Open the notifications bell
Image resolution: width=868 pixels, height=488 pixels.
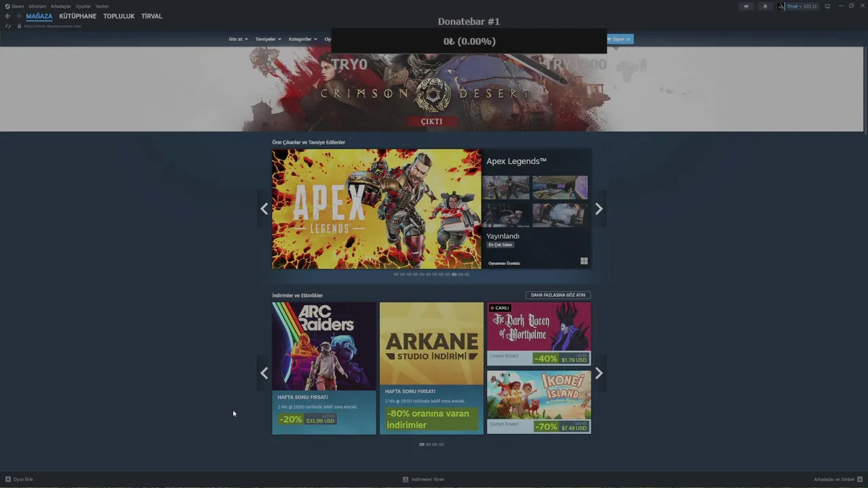765,6
